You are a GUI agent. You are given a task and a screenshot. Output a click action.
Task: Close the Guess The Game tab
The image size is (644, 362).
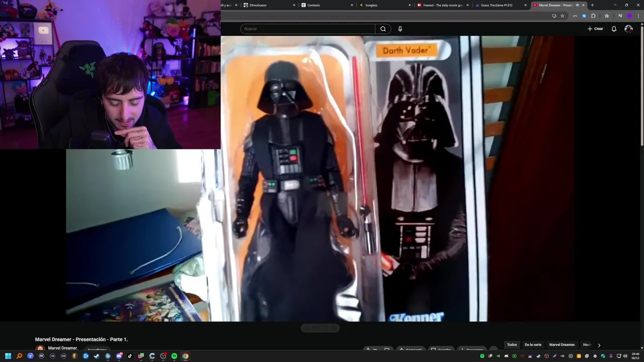tap(526, 5)
